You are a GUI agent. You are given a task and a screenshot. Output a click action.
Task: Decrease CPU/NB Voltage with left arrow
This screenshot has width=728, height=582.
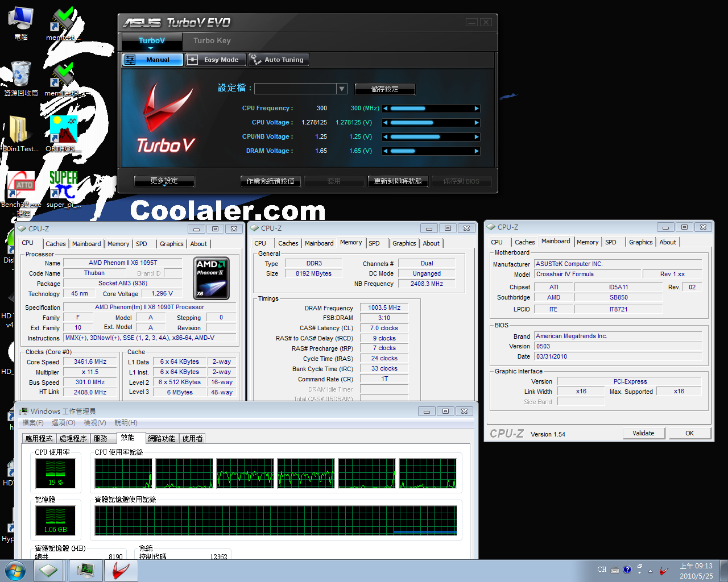tap(386, 136)
